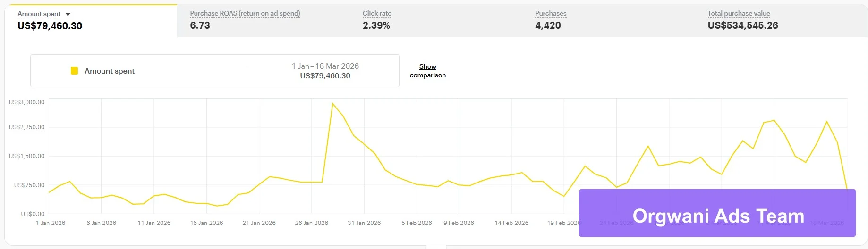Click the Show comparison link
The height and width of the screenshot is (249, 868).
(427, 71)
